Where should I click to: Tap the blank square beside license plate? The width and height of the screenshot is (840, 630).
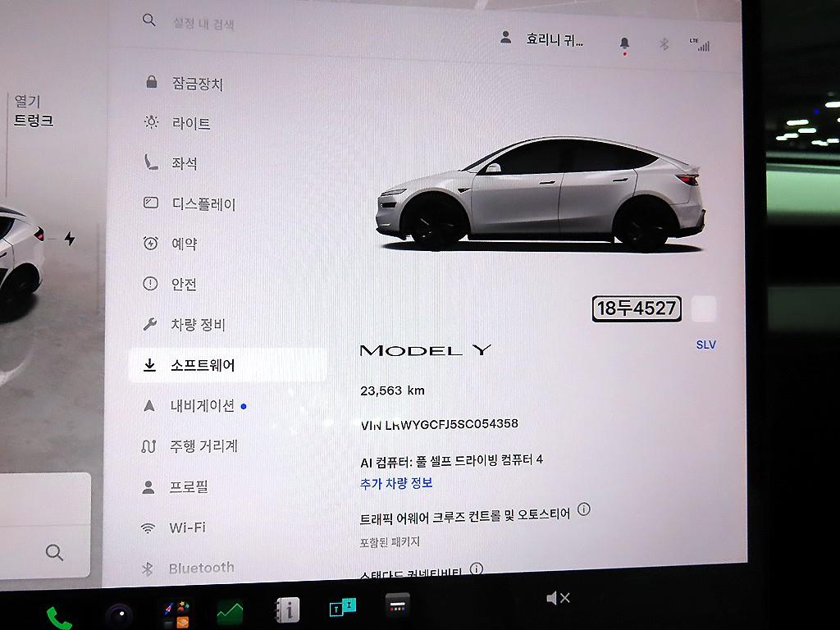click(704, 308)
